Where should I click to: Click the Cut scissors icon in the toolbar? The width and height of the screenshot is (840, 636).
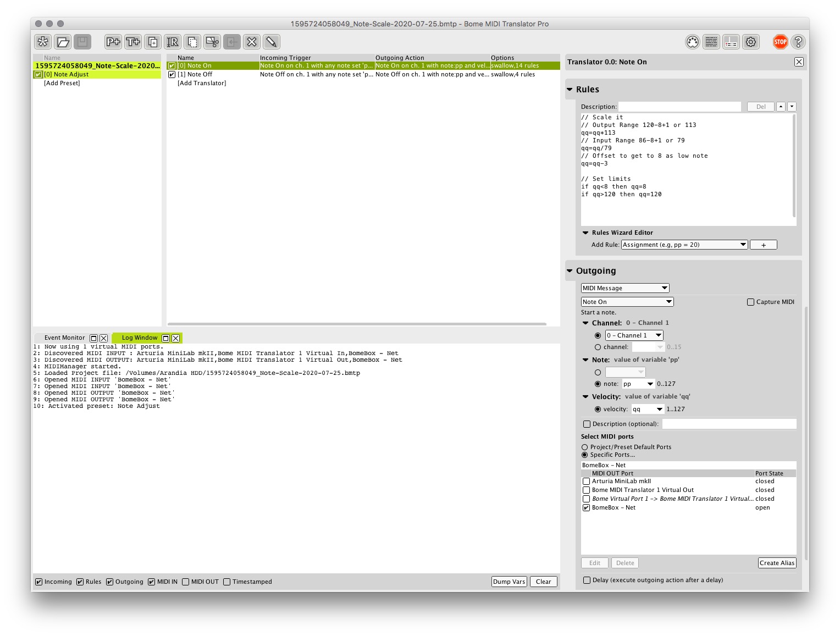[212, 42]
